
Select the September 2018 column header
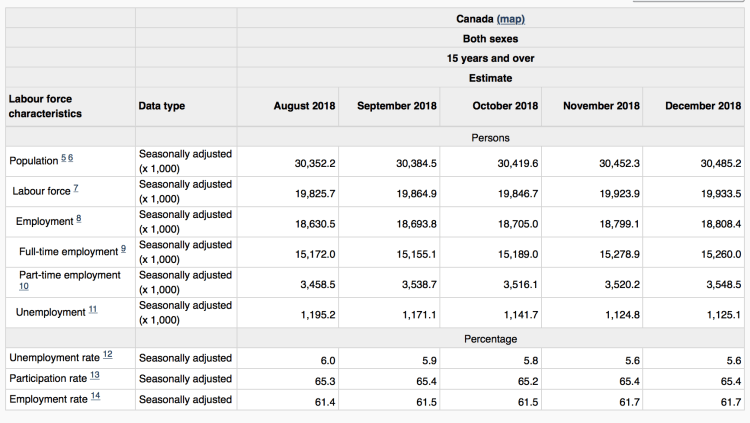tap(396, 106)
